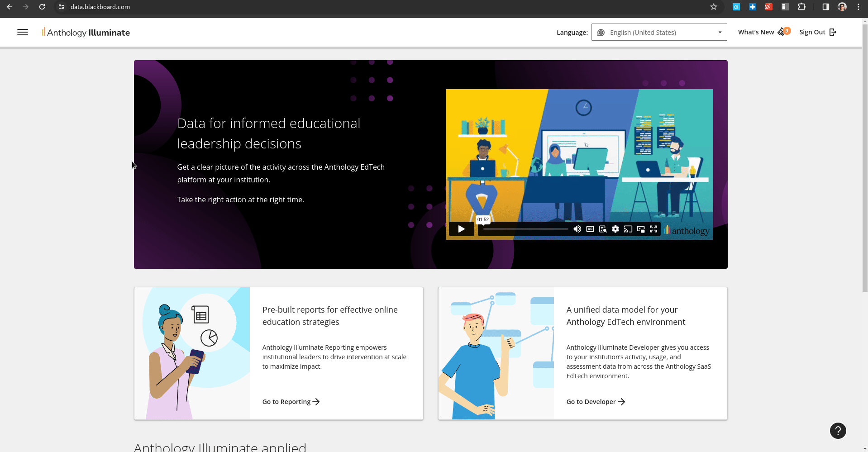Click the Reporting card illustration

tap(192, 353)
